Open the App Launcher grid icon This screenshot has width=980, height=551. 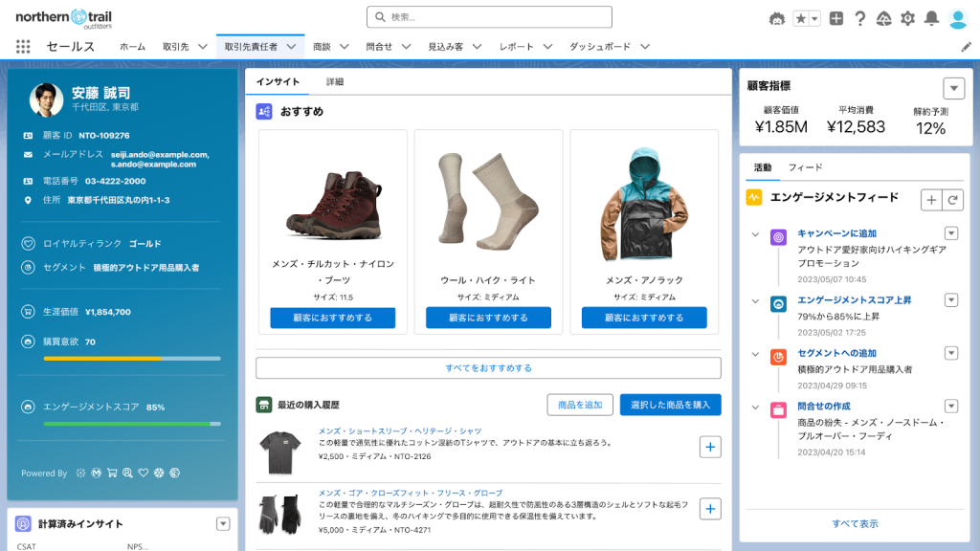[24, 46]
